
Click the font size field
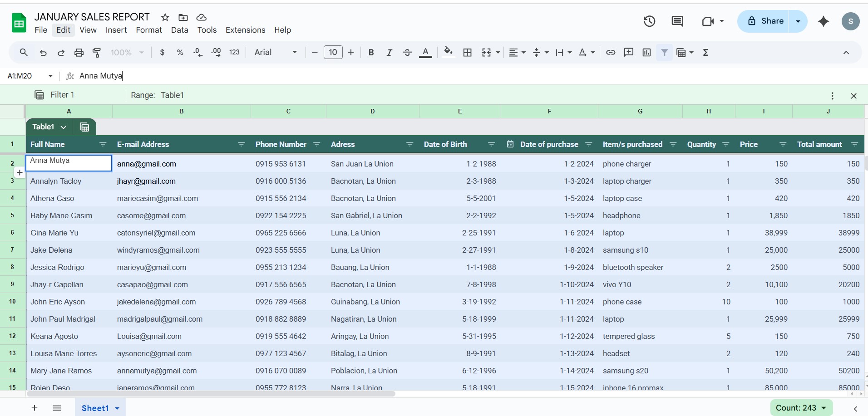coord(333,53)
